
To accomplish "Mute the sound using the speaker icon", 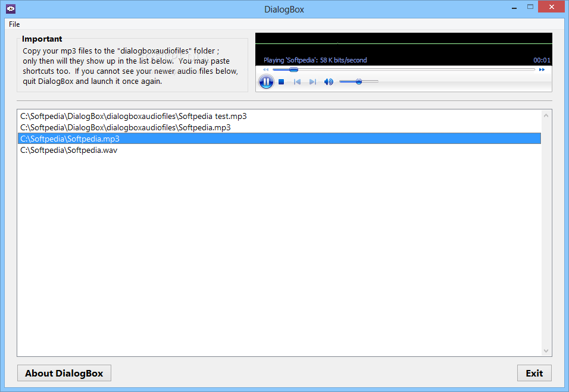I will (329, 82).
